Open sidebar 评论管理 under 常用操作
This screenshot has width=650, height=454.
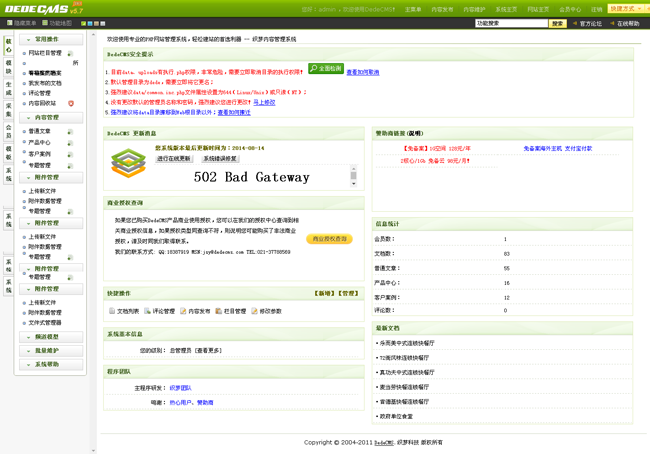39,93
